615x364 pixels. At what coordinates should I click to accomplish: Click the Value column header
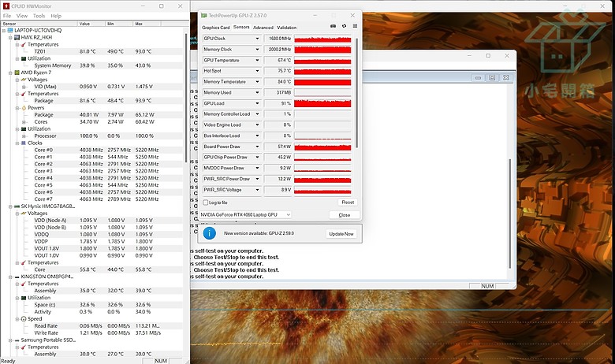[x=91, y=24]
